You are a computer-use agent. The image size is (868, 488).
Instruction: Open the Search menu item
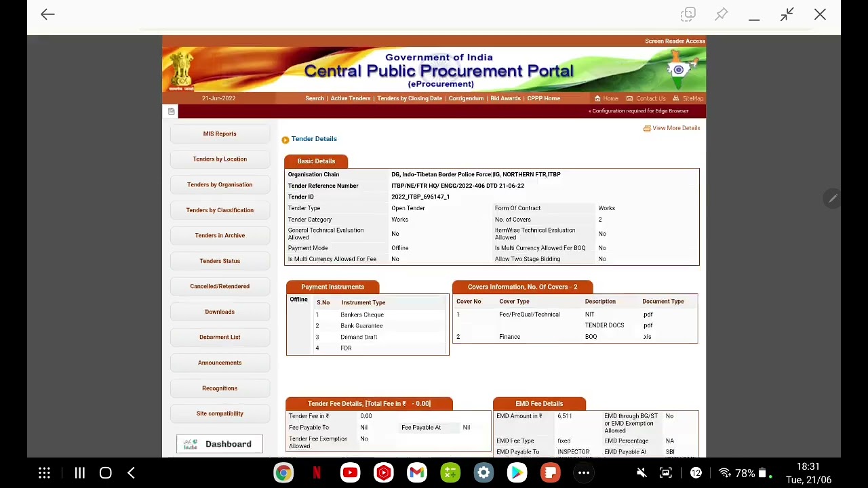[315, 98]
